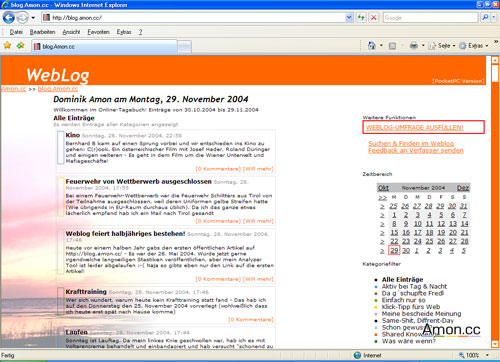Click the Favorites Center star icon
This screenshot has height=362, width=500.
pyautogui.click(x=7, y=45)
